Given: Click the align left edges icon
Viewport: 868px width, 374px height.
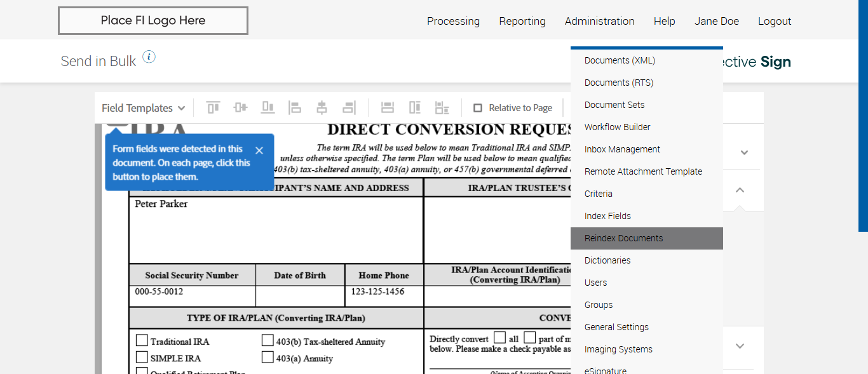Looking at the screenshot, I should (x=295, y=108).
